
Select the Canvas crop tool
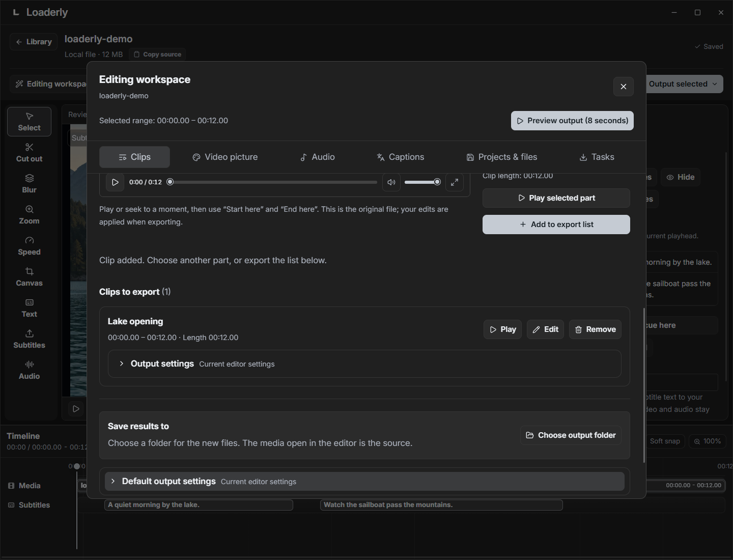29,277
